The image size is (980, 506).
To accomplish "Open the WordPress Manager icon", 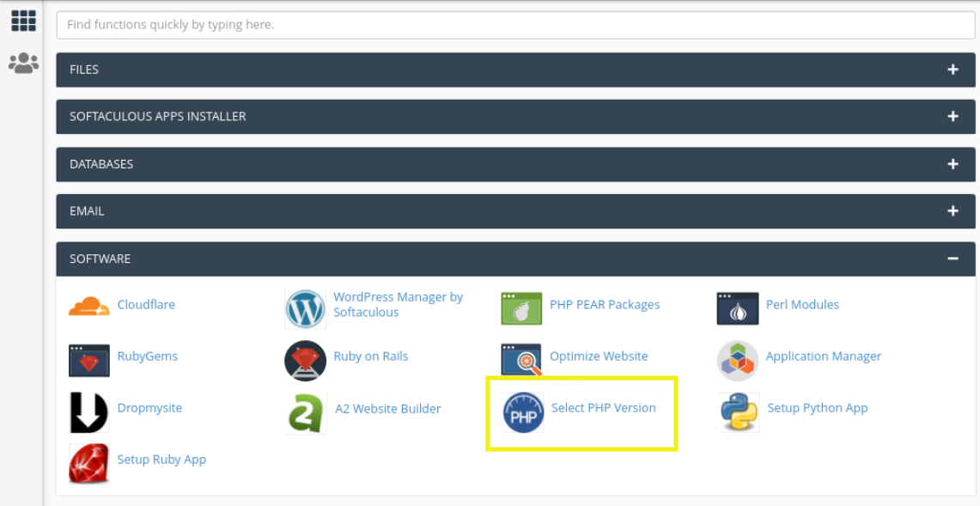I will [306, 308].
